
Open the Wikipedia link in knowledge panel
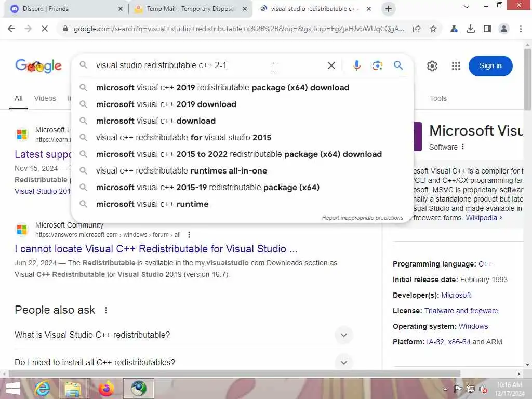[484, 218]
